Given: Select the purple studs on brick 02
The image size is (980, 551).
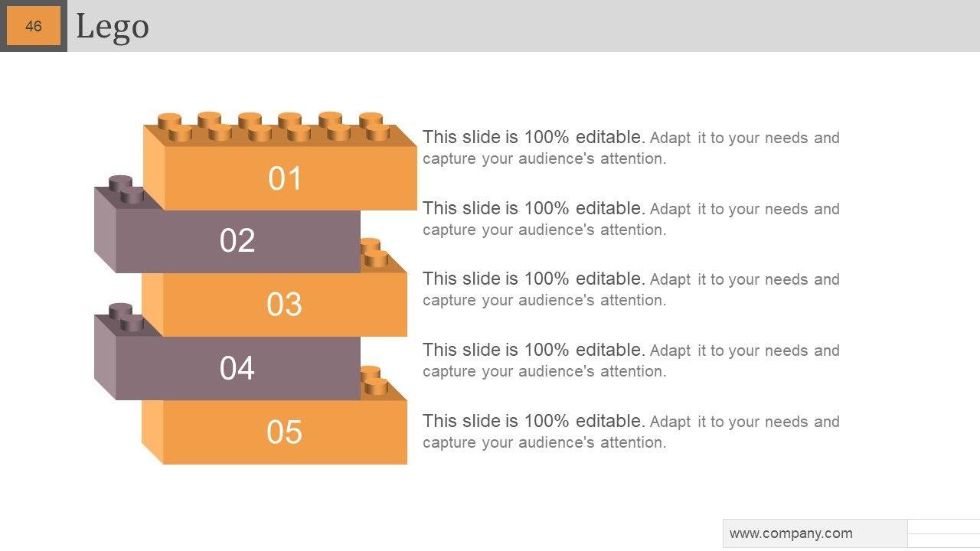Looking at the screenshot, I should click(126, 190).
